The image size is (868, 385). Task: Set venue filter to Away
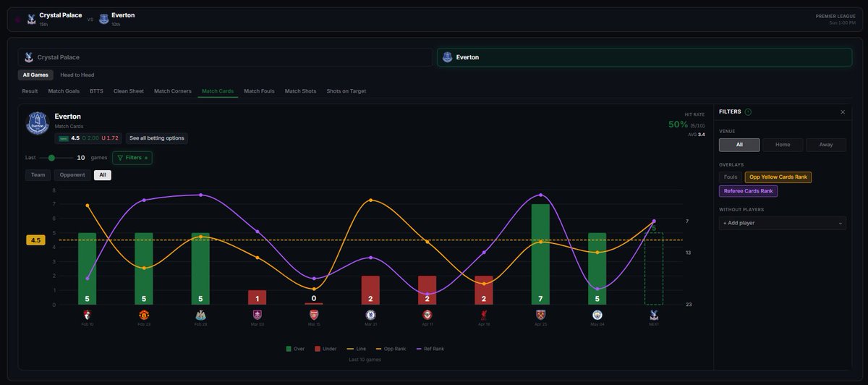(826, 145)
